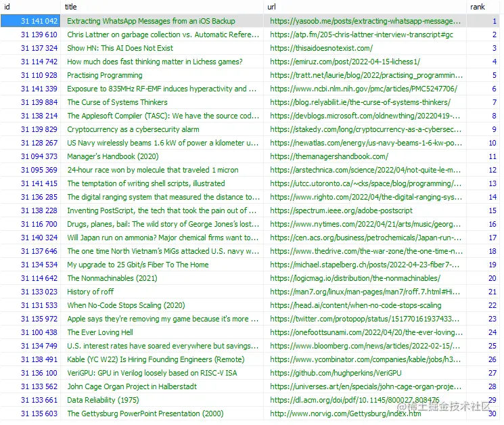Sort by the title column header
The image size is (504, 425).
[x=162, y=7]
